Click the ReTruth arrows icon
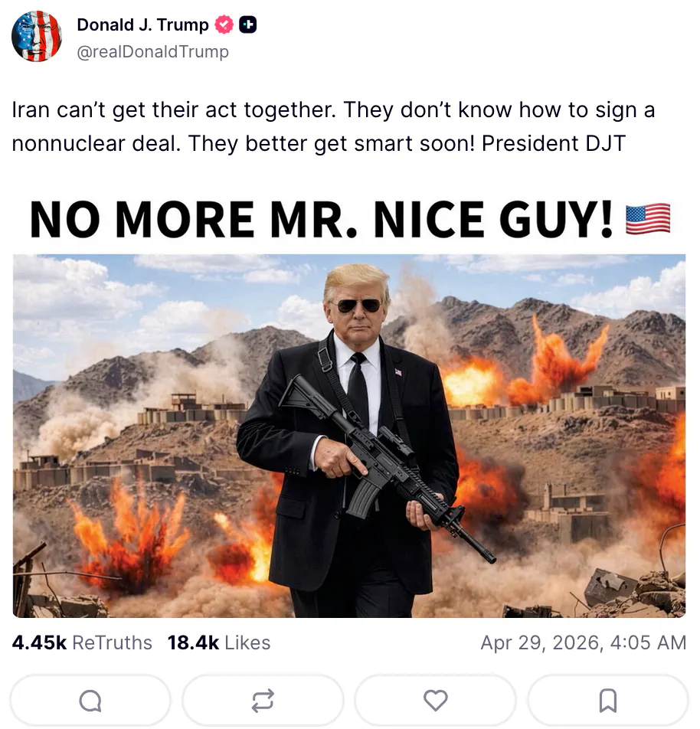Viewport: 700px width, 729px height. click(x=263, y=700)
